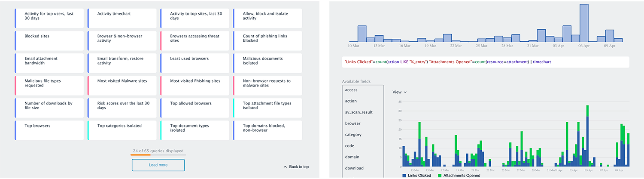
Task: Expand the View dropdown chevron
Action: 405,92
